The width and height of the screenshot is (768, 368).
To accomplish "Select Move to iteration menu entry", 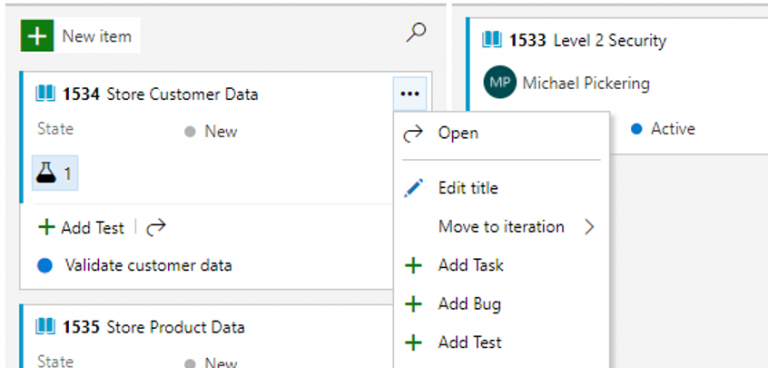I will (501, 227).
